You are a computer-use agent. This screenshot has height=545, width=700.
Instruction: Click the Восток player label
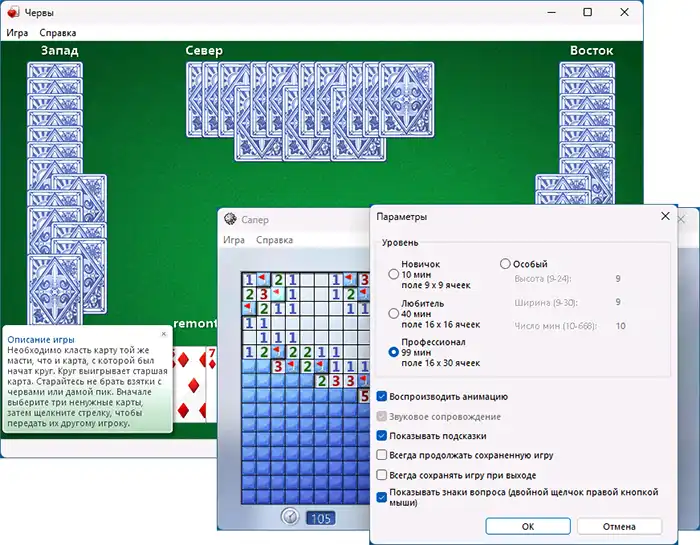(x=592, y=50)
